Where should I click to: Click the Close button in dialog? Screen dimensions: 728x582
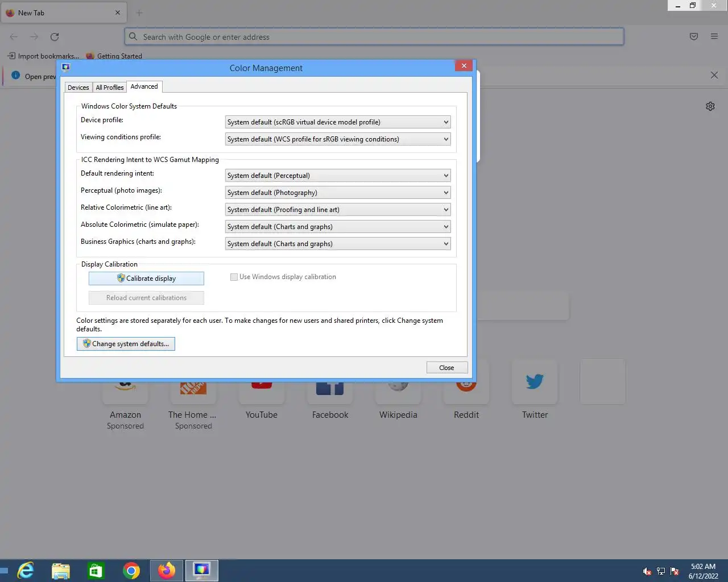point(447,368)
